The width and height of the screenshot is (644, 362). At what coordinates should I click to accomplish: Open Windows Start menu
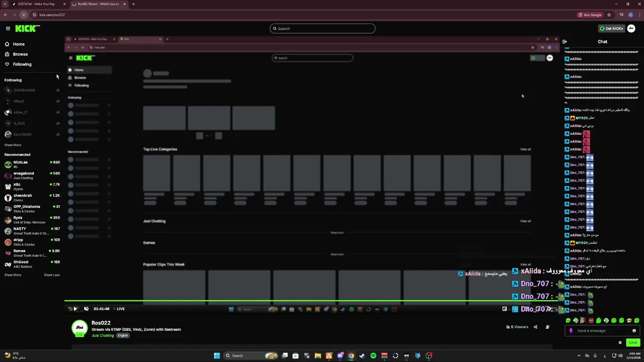[x=217, y=355]
